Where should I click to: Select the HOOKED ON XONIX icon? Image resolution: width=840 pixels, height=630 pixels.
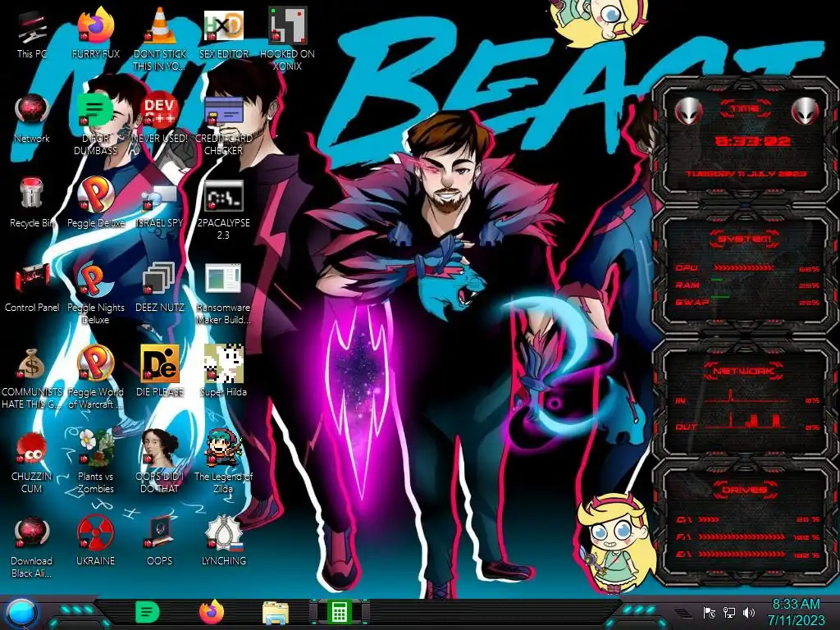click(288, 39)
